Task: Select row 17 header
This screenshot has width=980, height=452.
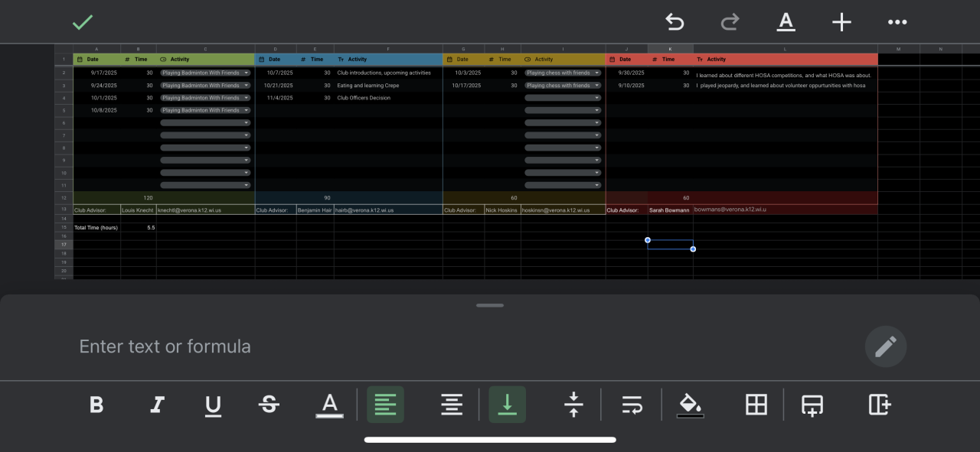Action: click(x=64, y=245)
